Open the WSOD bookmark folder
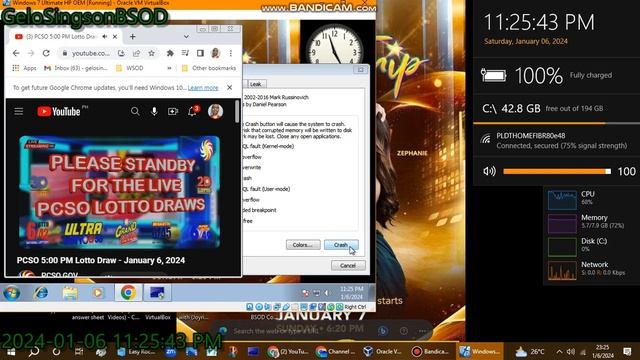The height and width of the screenshot is (360, 640). (129, 68)
